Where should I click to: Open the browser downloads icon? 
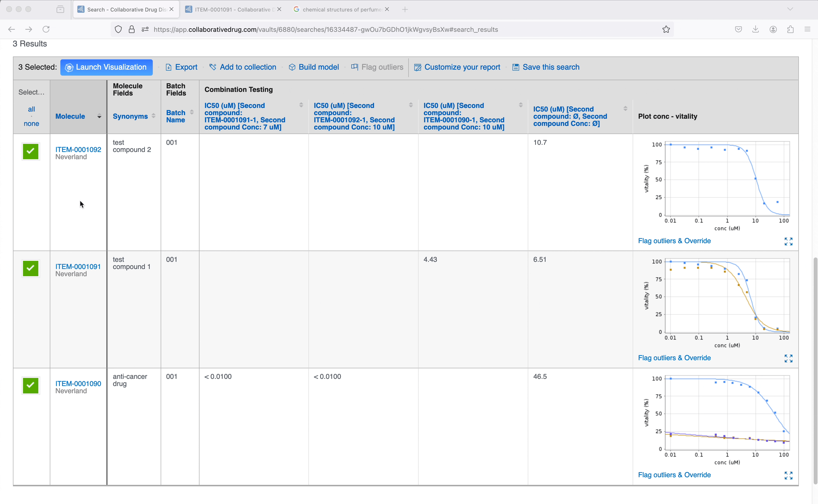[756, 29]
